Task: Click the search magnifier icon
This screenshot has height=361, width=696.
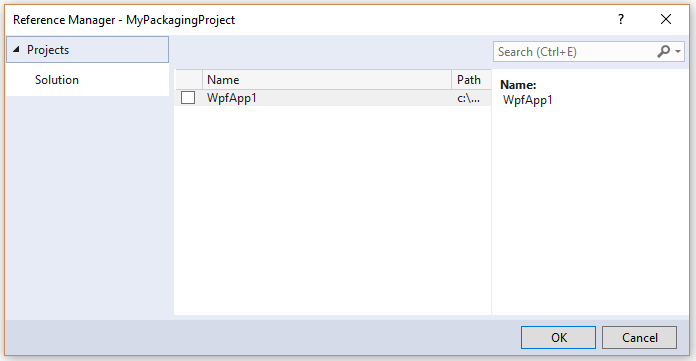Action: (663, 52)
